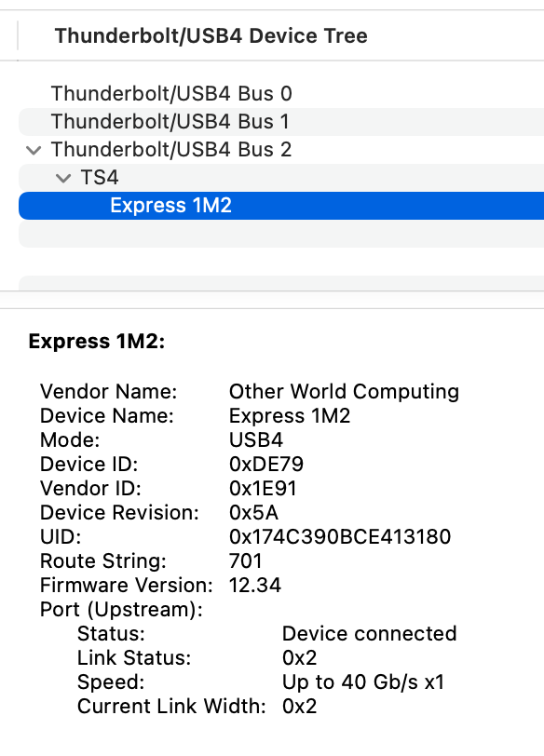Click the 'Route String:' label
Viewport: 544px width, 756px height.
[x=103, y=560]
